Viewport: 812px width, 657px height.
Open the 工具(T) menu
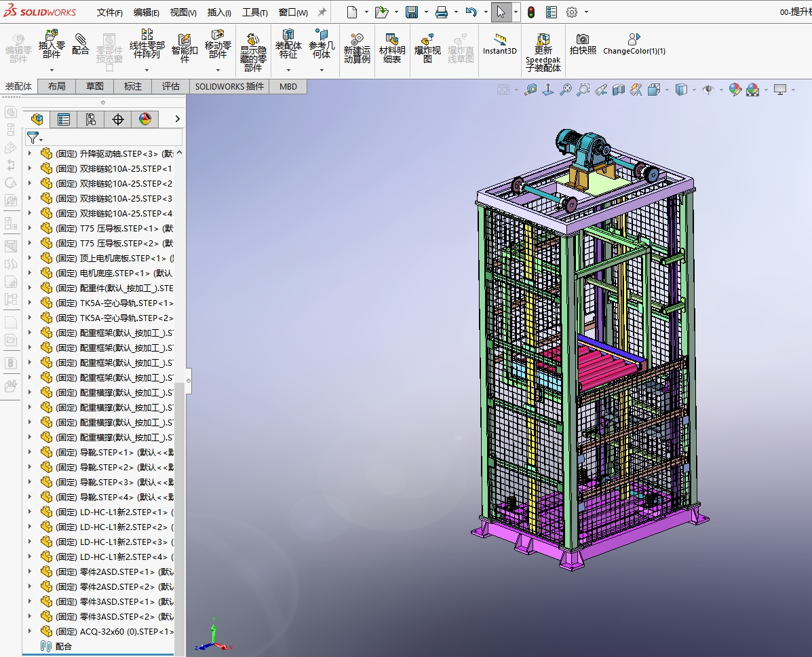click(254, 12)
